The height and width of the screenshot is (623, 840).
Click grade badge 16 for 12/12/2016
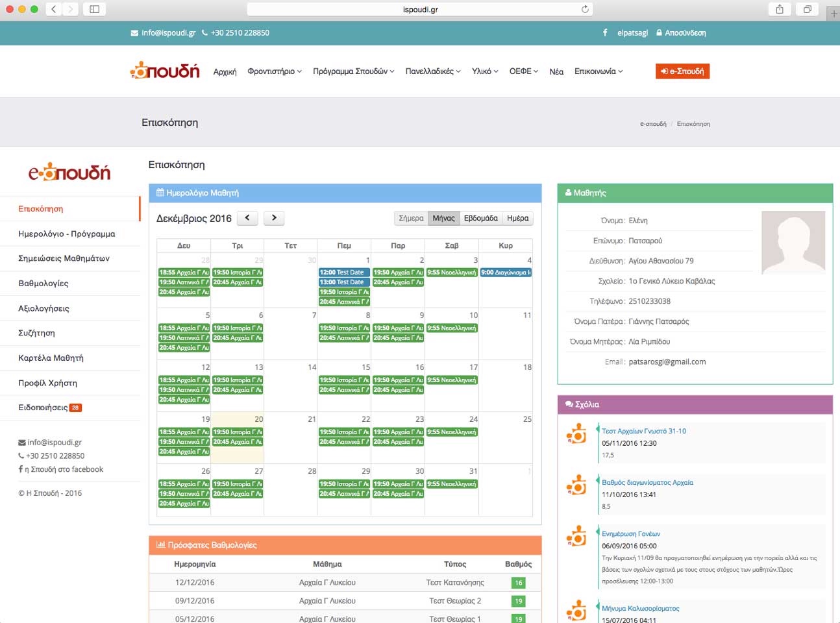[x=519, y=583]
